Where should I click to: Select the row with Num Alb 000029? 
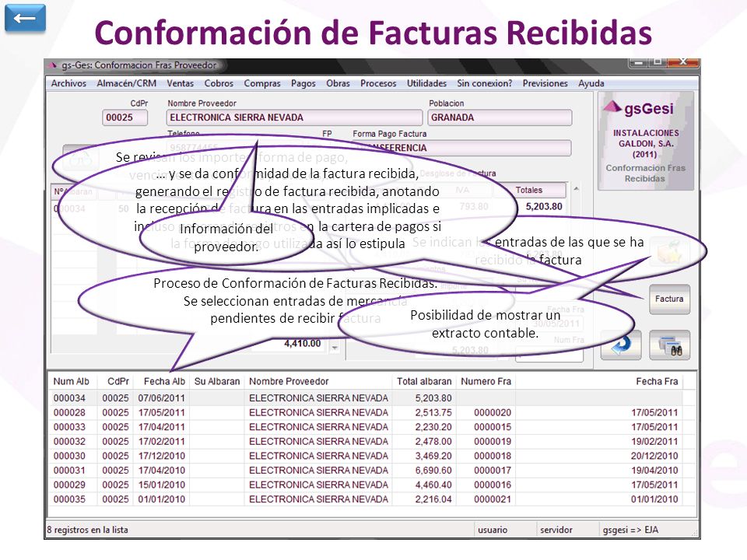point(366,485)
